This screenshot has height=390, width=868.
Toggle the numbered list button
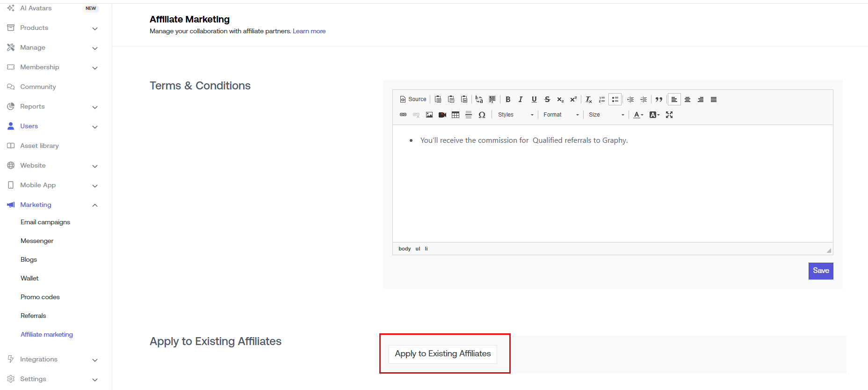(x=602, y=99)
